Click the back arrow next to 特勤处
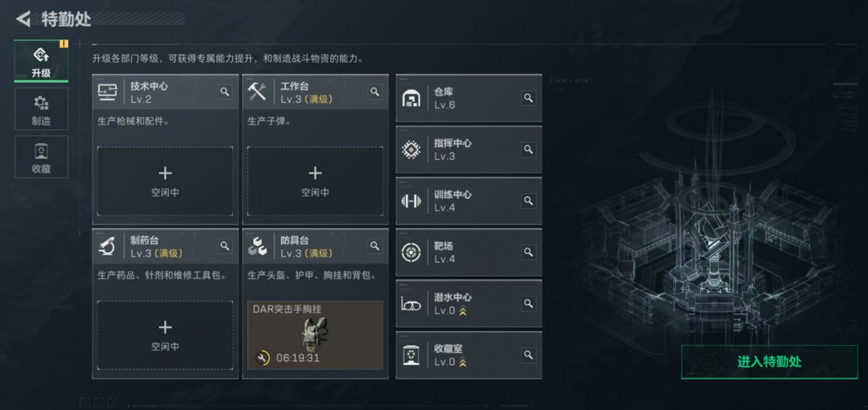868x410 pixels. (23, 18)
